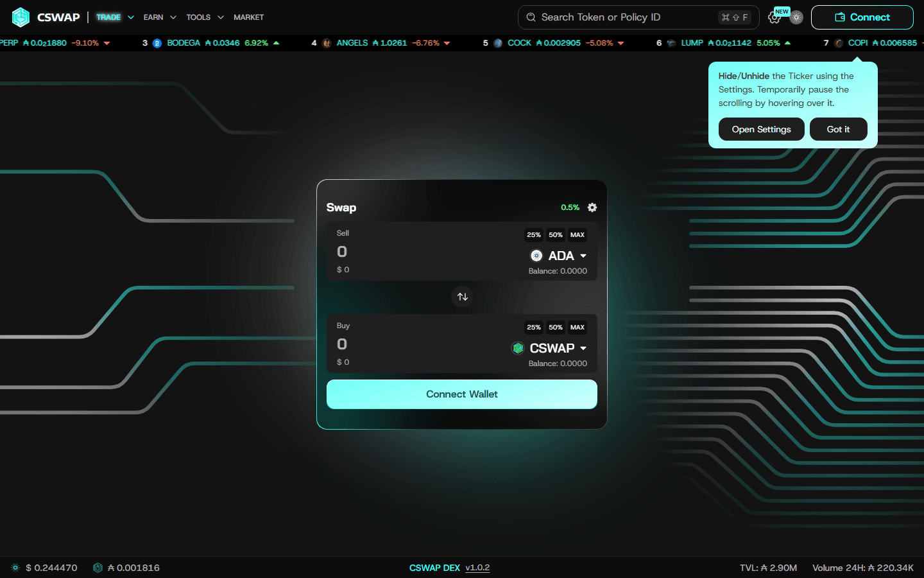Expand the TOOLS menu
Viewport: 924px width, 578px height.
click(x=205, y=17)
